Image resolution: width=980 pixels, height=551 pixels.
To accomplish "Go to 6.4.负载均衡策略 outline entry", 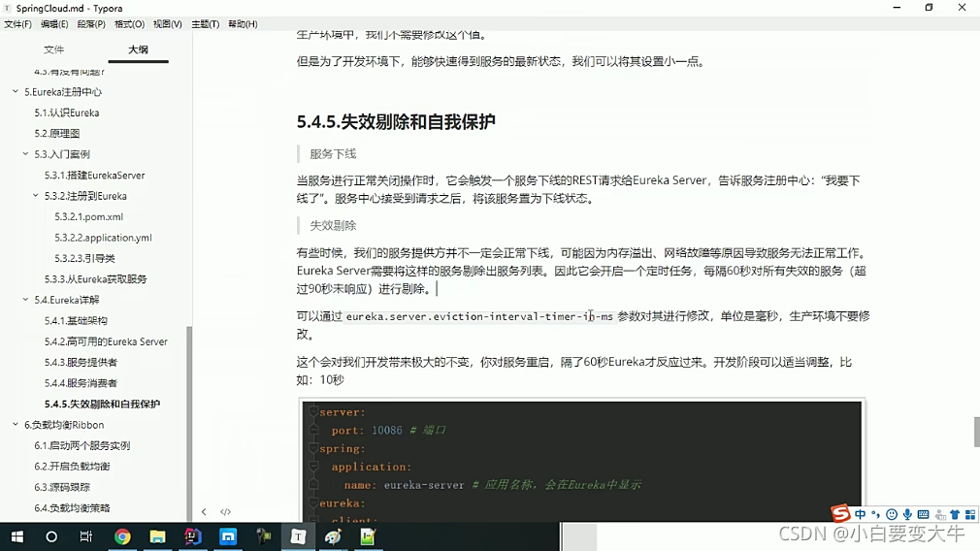I will (72, 507).
